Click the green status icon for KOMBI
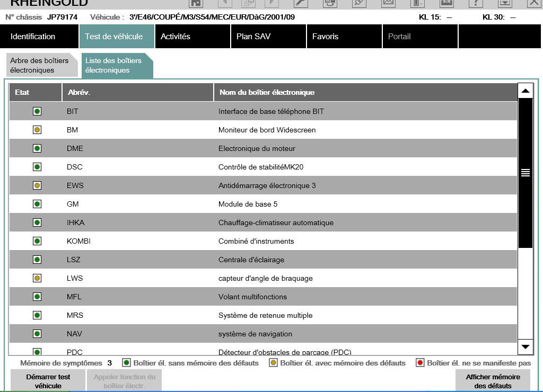This screenshot has width=543, height=392. point(37,241)
